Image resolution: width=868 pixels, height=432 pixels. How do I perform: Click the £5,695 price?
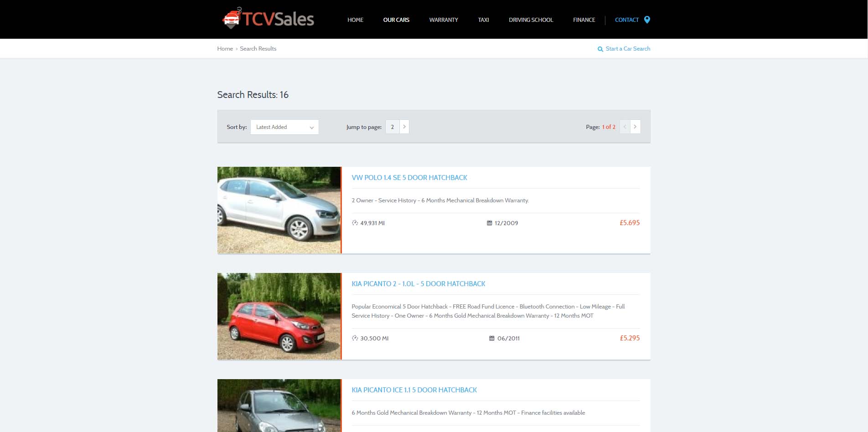point(630,223)
